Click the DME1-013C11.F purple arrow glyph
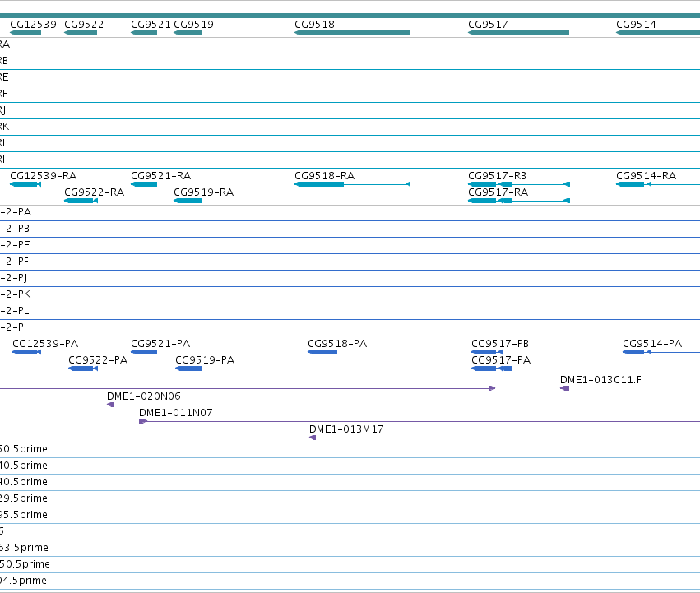700x593 pixels. click(x=565, y=388)
